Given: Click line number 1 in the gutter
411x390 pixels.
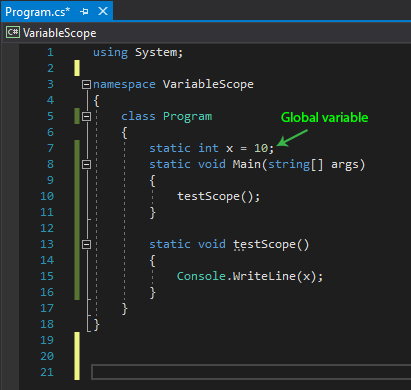Looking at the screenshot, I should point(50,52).
